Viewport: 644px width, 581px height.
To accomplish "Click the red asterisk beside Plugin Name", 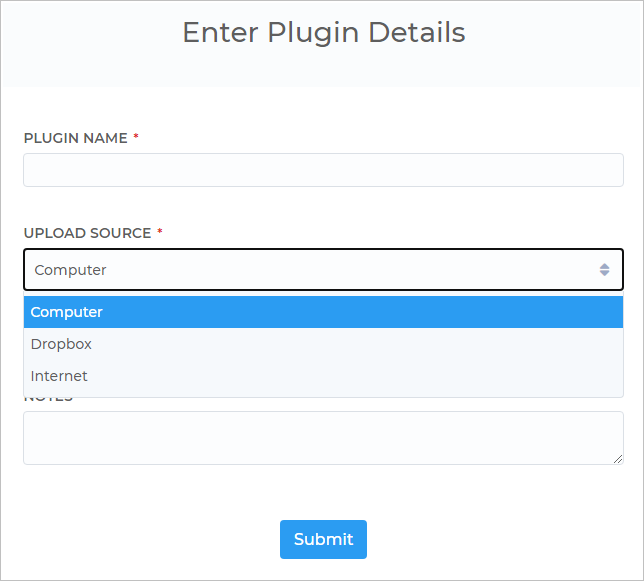I will tap(136, 136).
